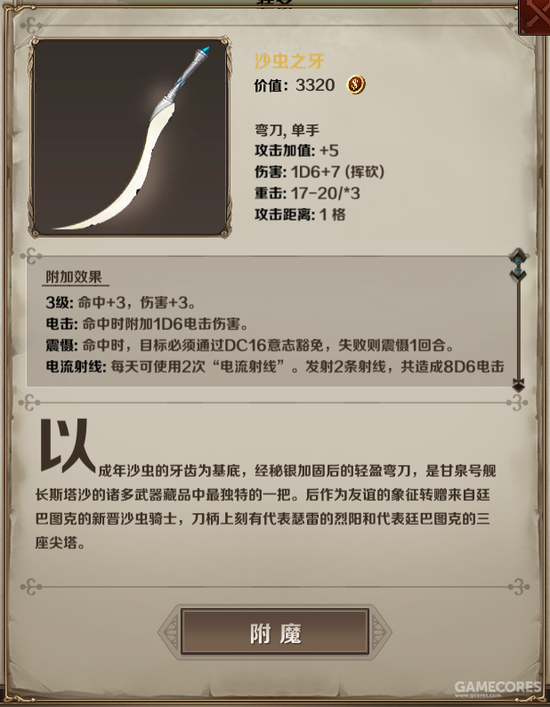This screenshot has height=707, width=550.
Task: Click the 攻击加值 +5 stat line
Action: [297, 151]
